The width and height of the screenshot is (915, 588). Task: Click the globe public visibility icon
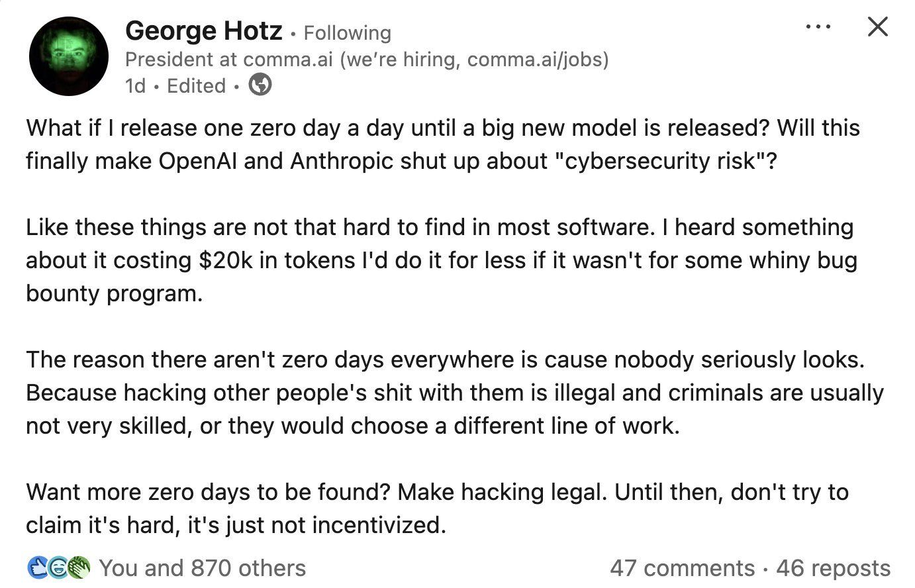[x=260, y=85]
